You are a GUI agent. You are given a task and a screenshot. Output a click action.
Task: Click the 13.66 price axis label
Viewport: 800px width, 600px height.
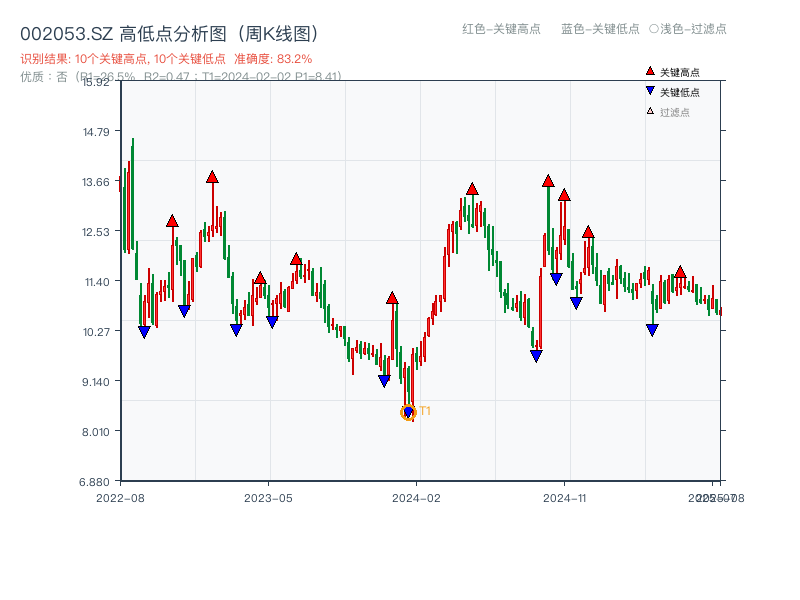pos(96,182)
